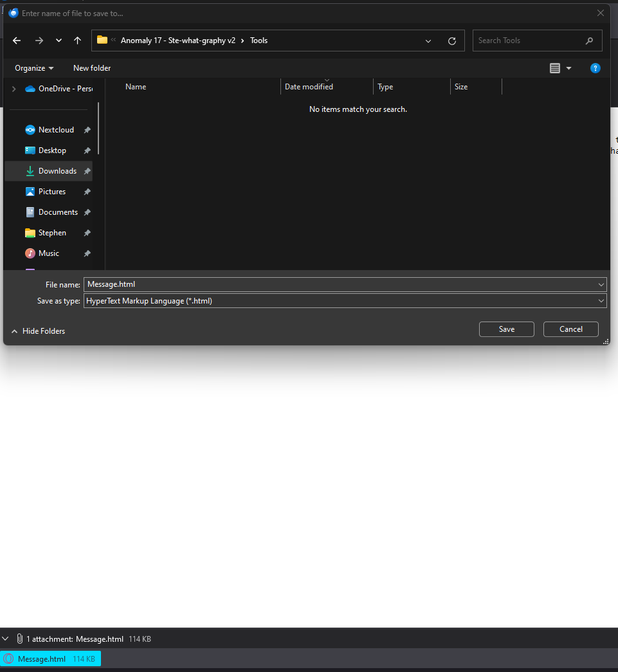The image size is (618, 672).
Task: Collapse the navigation pane with Hide Folders
Action: click(x=38, y=331)
